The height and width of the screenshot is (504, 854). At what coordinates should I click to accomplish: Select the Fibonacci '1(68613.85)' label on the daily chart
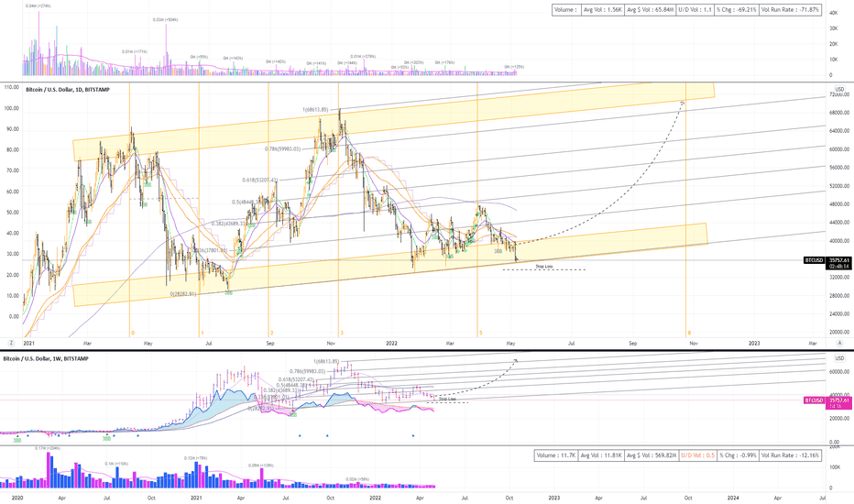click(315, 110)
